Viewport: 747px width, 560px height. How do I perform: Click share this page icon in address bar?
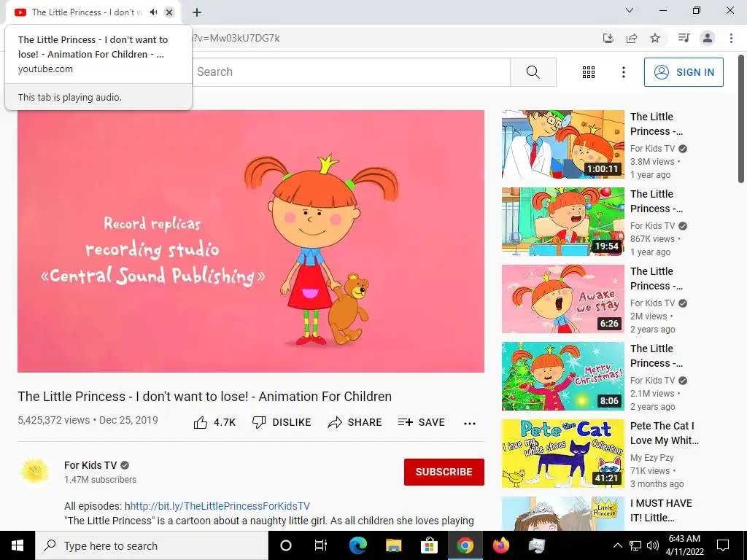pos(632,38)
